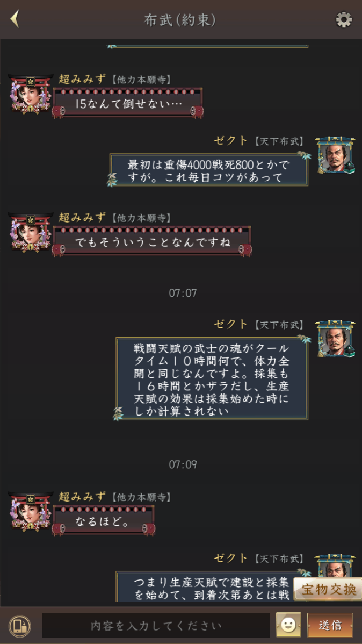
Task: Click the phone icon beside input field
Action: click(x=20, y=626)
